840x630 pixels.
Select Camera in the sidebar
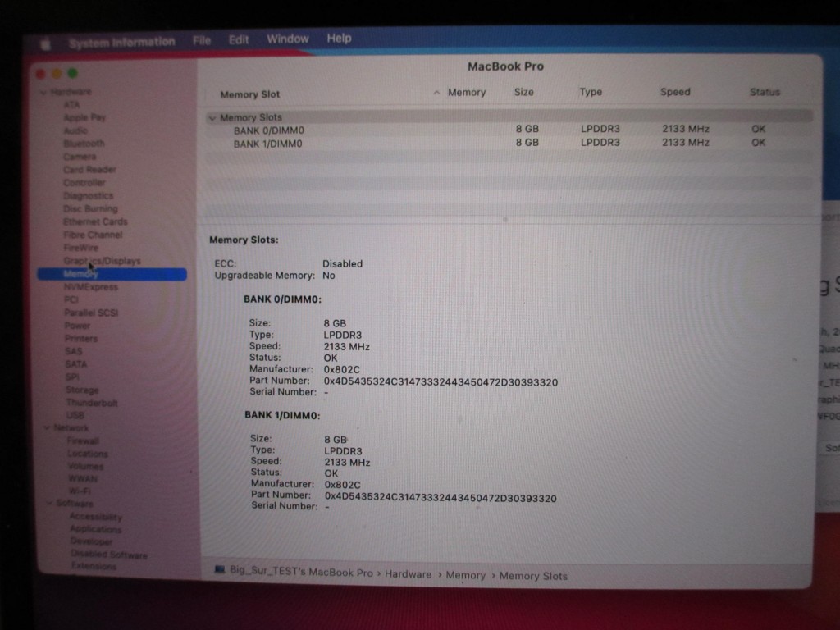(80, 157)
